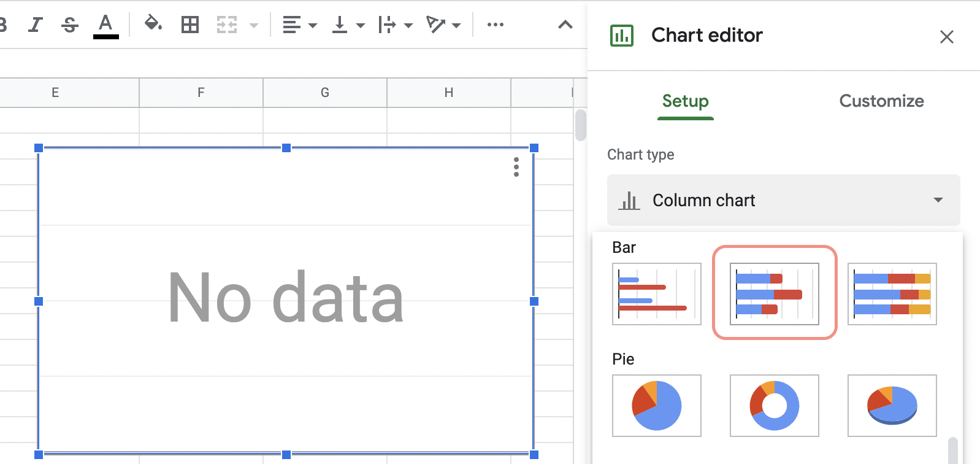This screenshot has height=464, width=980.
Task: Toggle italic text formatting
Action: (x=36, y=25)
